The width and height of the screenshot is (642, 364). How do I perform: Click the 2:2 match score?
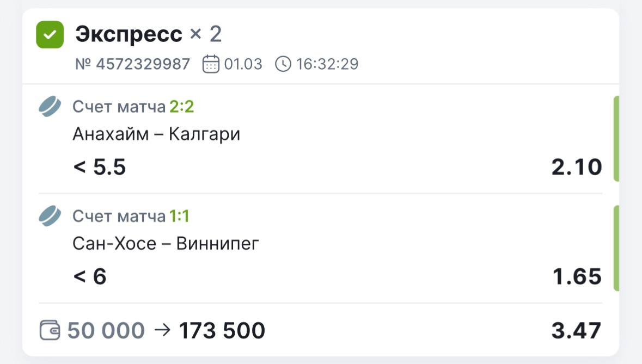tap(182, 107)
